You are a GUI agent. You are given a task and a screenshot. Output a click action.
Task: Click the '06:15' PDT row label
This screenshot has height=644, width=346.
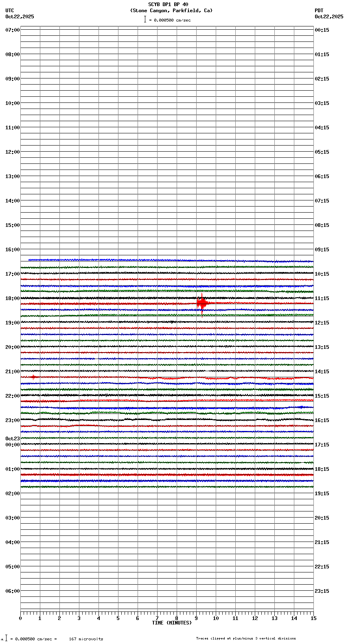(322, 176)
